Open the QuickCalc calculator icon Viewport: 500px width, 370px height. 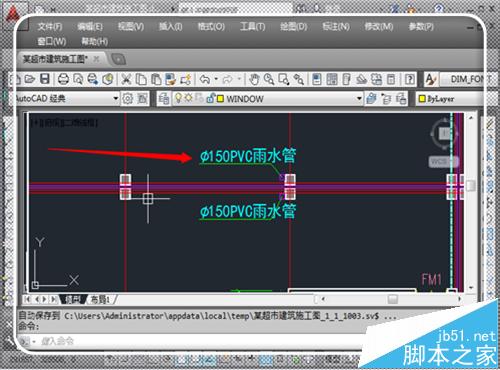391,79
